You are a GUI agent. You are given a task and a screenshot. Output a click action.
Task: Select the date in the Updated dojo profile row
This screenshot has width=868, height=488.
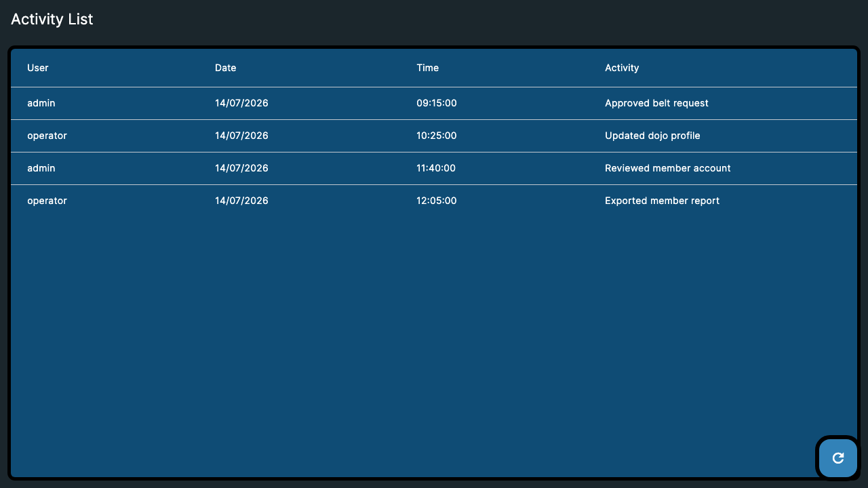[241, 136]
